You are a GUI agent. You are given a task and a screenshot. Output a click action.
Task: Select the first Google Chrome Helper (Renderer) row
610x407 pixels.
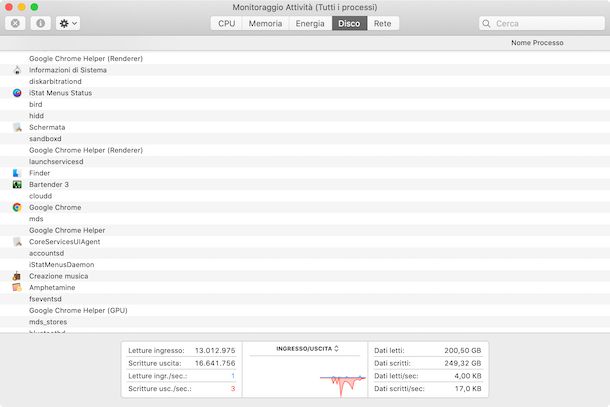(x=305, y=58)
